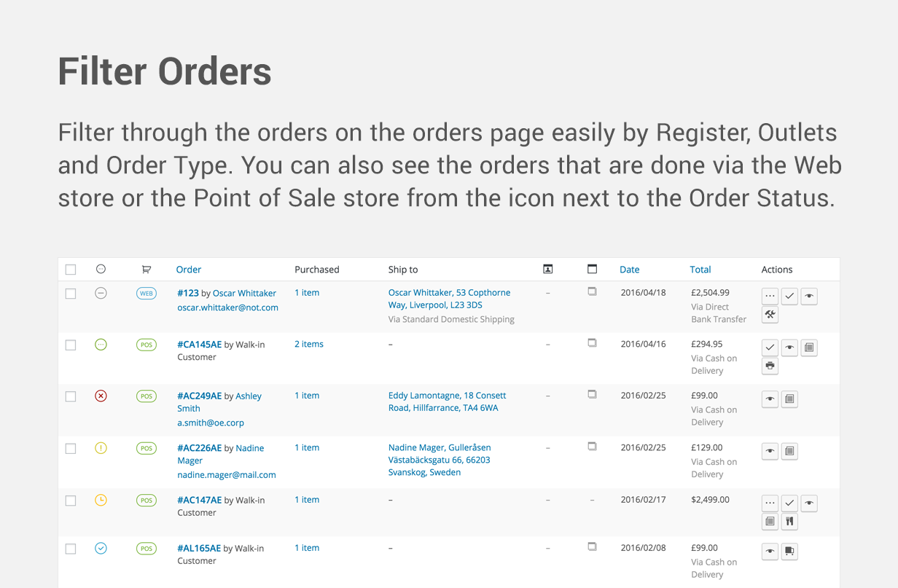Click the cancelled status icon for #AC249AE
Viewport: 898px width, 588px height.
point(101,396)
